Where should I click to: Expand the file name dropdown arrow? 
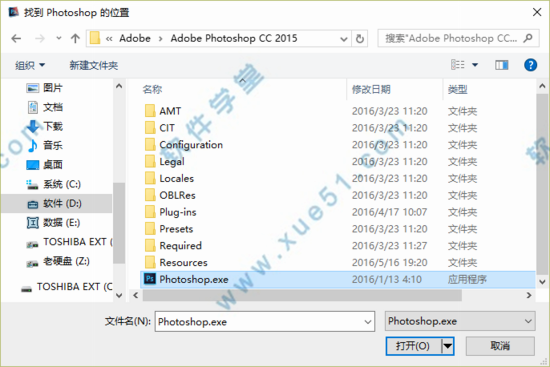368,322
